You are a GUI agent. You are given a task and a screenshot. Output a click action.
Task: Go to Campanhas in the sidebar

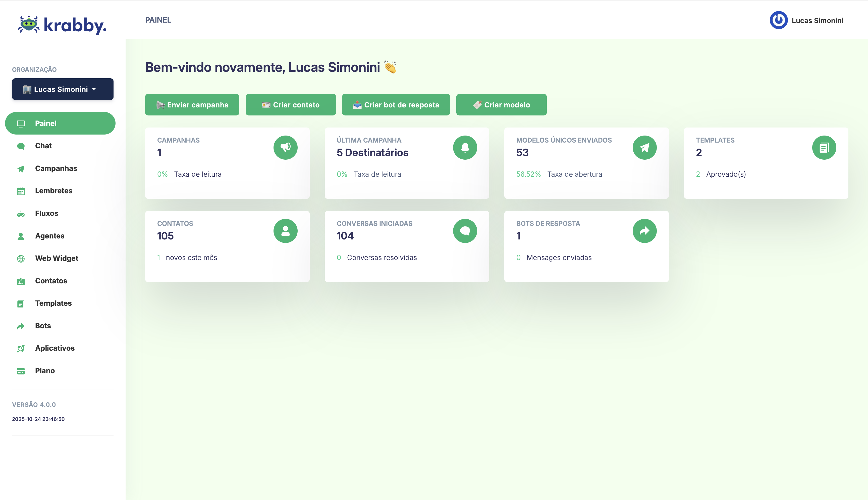coord(56,168)
